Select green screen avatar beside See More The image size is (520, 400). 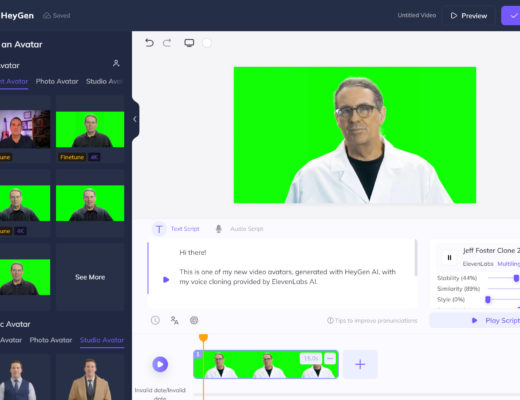click(x=25, y=277)
